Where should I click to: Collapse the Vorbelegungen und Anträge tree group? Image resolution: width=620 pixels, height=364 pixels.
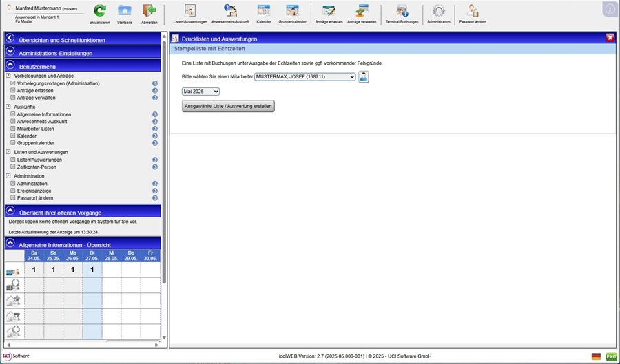8,76
